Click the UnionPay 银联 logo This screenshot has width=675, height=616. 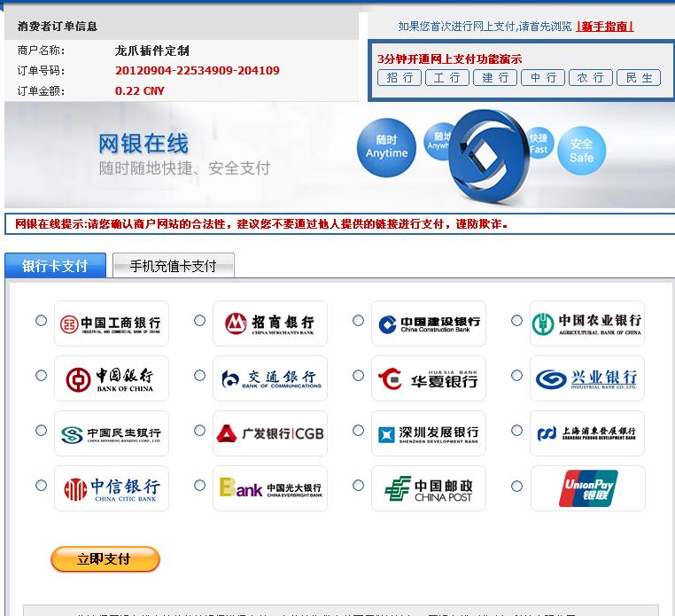(x=588, y=488)
